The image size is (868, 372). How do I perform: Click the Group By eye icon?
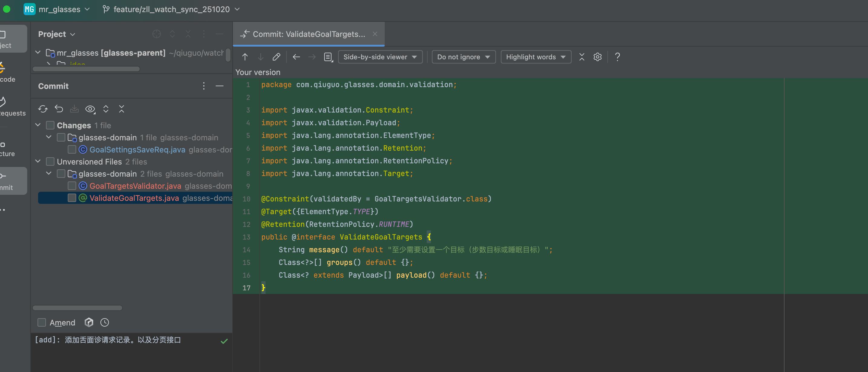click(x=90, y=109)
